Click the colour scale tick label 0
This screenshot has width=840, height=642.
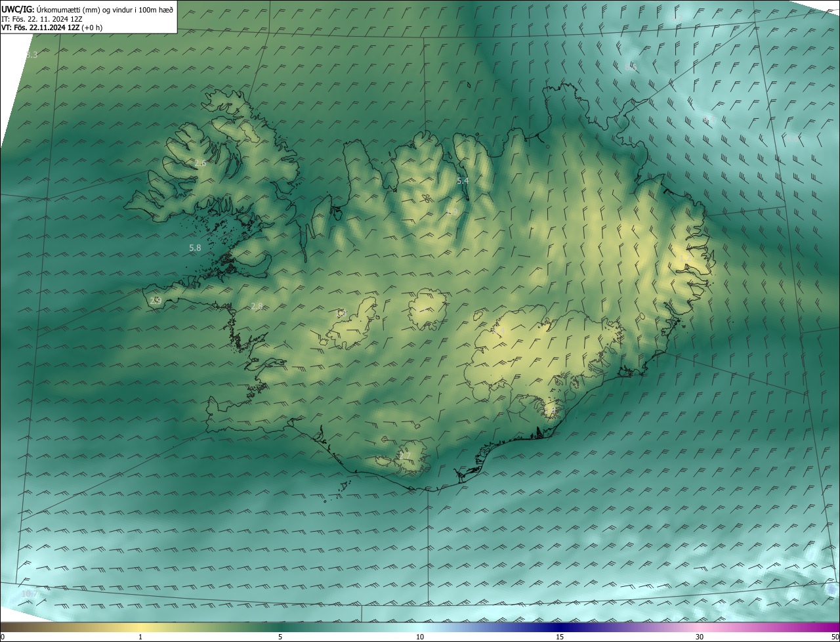tap(3, 637)
